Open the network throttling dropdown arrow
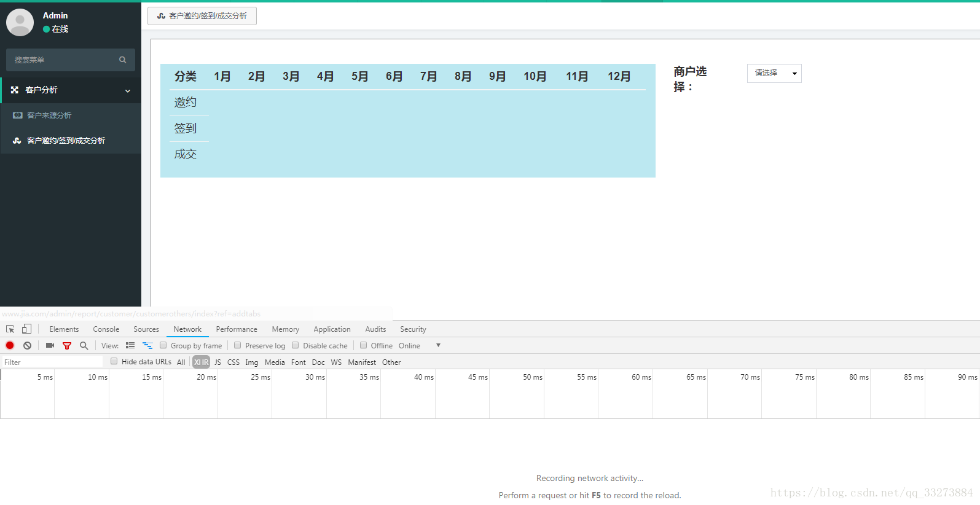This screenshot has width=980, height=505. click(x=438, y=345)
